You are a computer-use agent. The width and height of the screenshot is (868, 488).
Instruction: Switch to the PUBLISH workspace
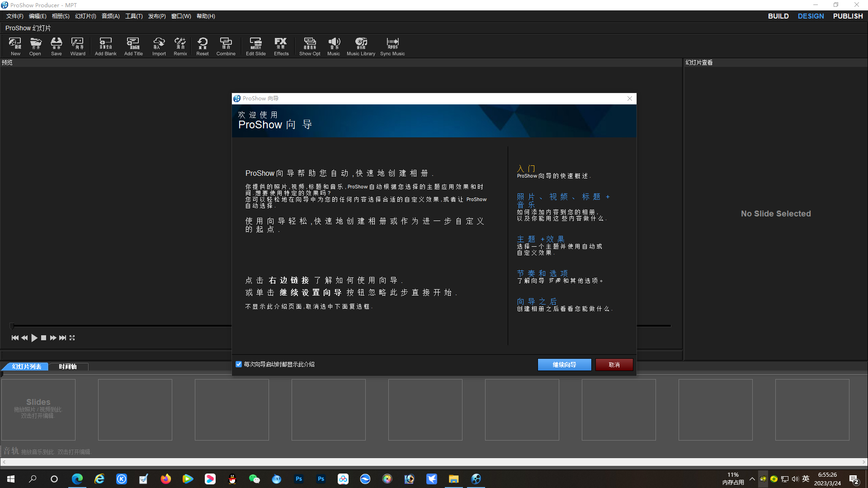848,16
